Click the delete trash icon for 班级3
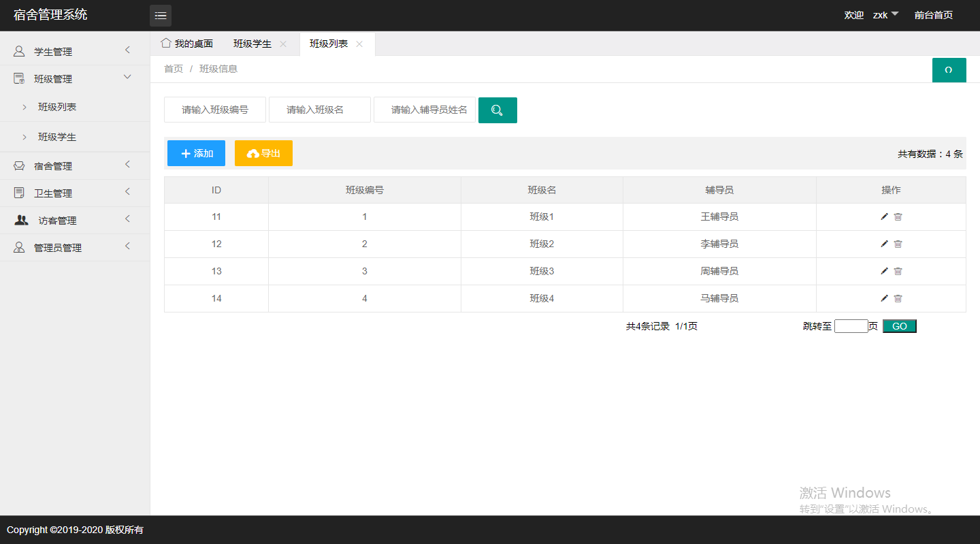Viewport: 980px width, 544px height. point(898,271)
